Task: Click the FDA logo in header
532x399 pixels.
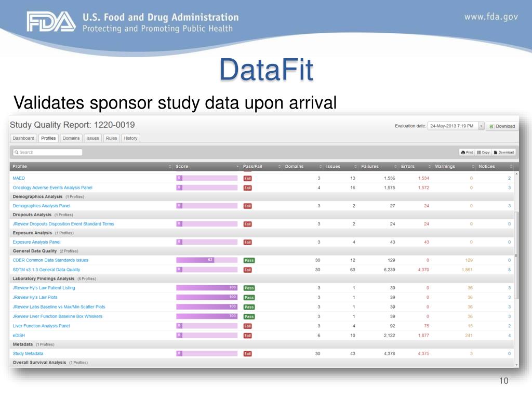Action: [x=51, y=21]
